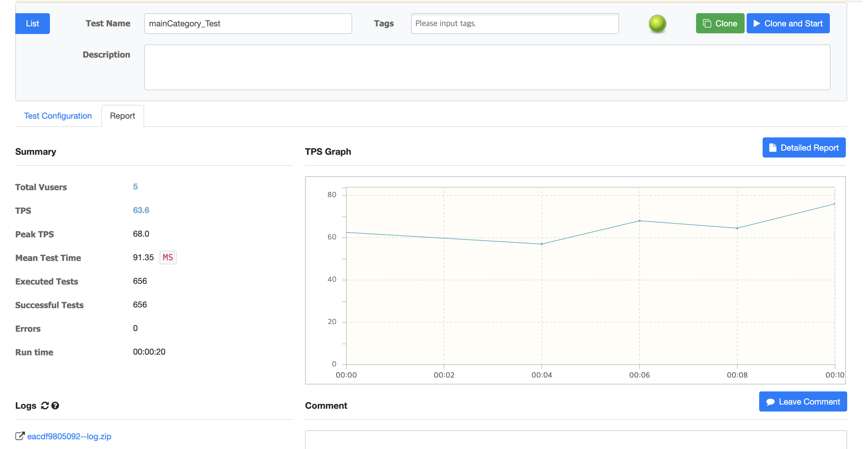Click the green test status ball icon

[x=657, y=24]
